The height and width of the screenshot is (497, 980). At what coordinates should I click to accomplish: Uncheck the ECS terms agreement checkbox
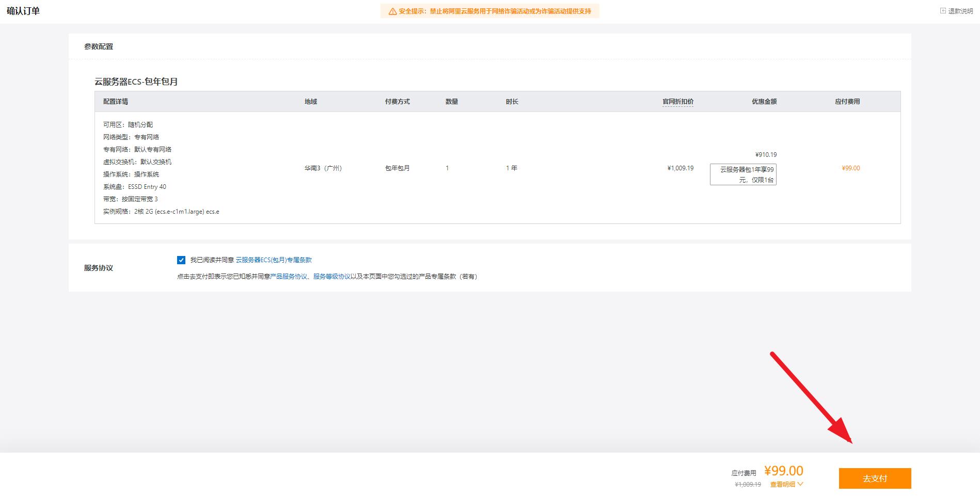click(181, 260)
